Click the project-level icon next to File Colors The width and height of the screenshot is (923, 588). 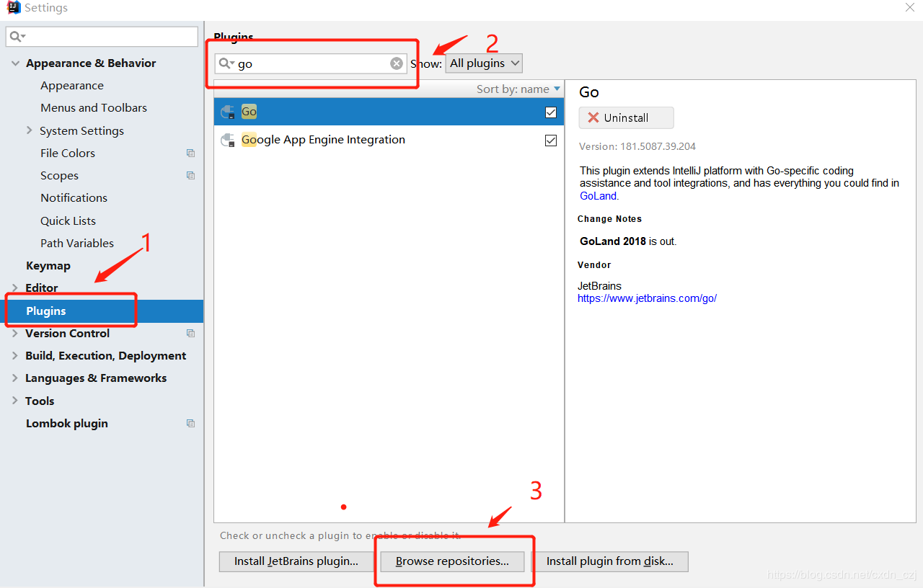[x=190, y=153]
